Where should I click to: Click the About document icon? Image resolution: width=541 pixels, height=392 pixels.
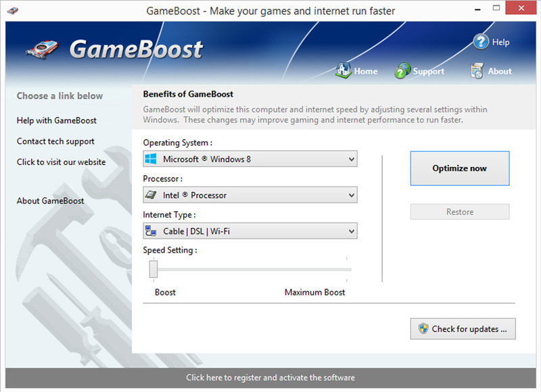click(x=477, y=71)
